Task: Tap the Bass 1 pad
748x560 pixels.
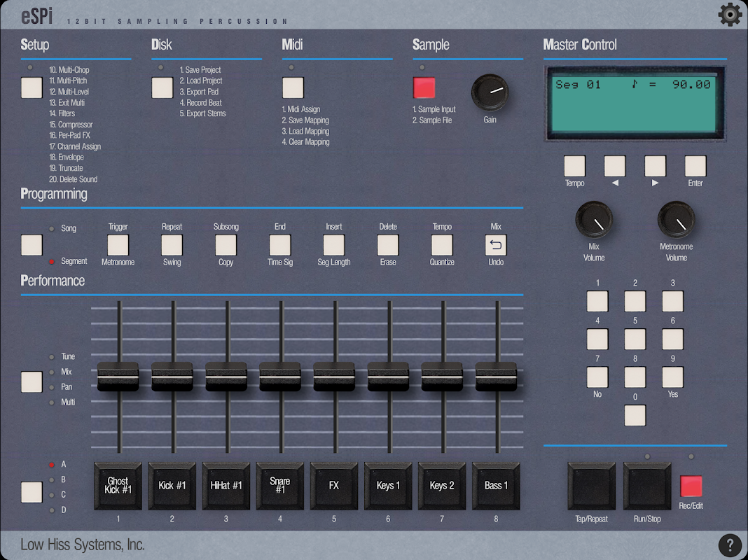Action: coord(496,485)
